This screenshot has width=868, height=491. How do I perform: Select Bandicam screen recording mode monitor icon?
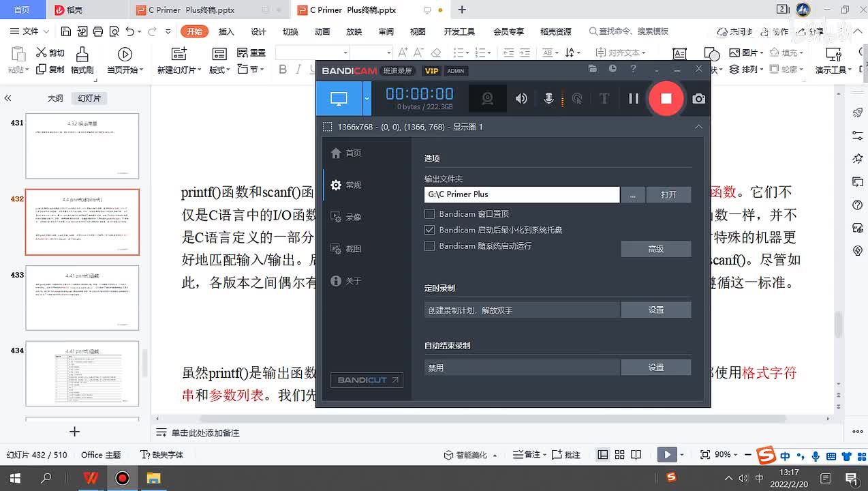(339, 98)
